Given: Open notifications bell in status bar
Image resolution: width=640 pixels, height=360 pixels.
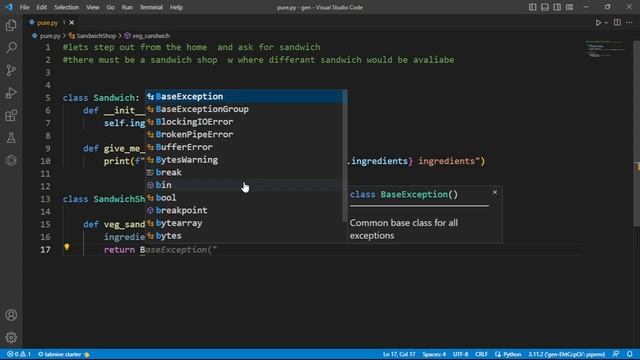Looking at the screenshot, I should tap(630, 354).
